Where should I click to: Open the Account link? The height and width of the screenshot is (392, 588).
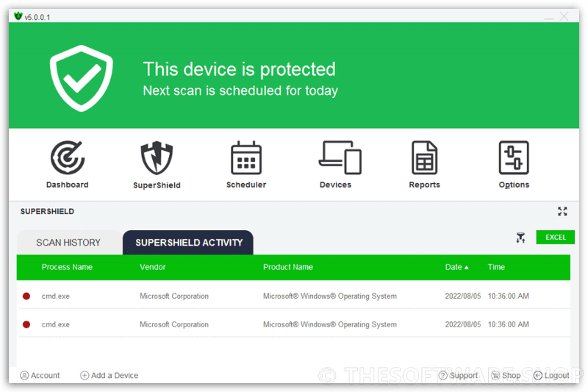(x=40, y=375)
